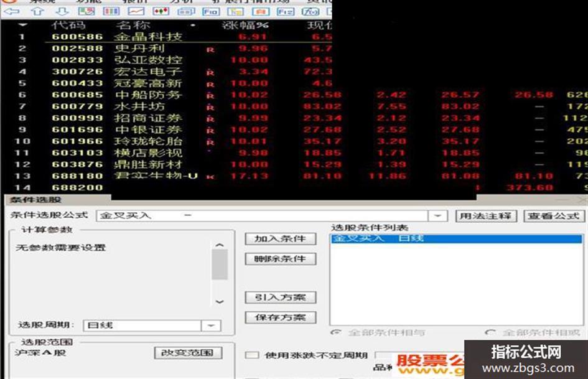Select stock row 弘亚数控
Screen dimensions: 588x379
(148, 60)
